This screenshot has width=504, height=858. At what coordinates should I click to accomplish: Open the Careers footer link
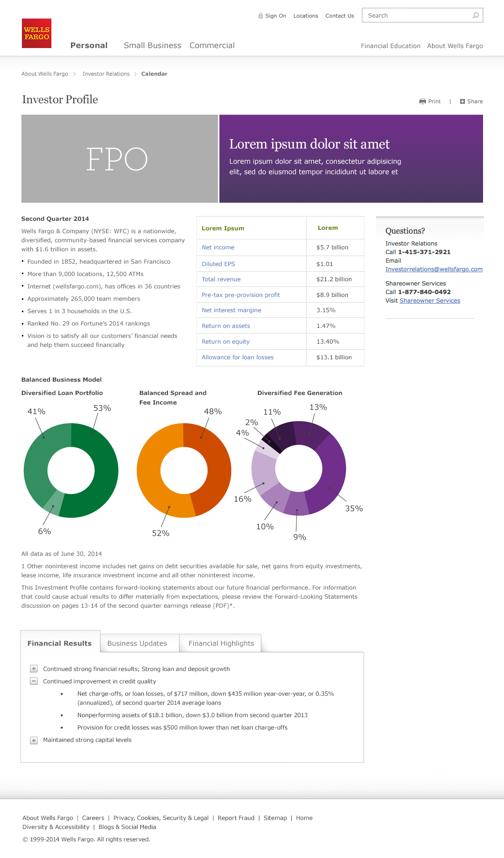(93, 818)
